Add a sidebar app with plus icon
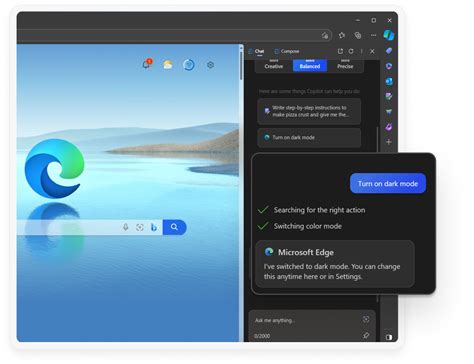The image size is (474, 364). click(389, 142)
